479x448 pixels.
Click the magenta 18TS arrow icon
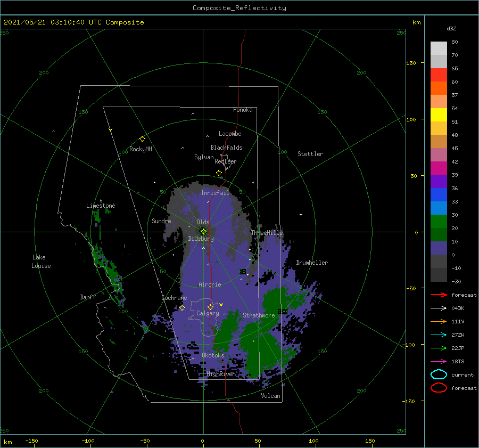tap(439, 362)
